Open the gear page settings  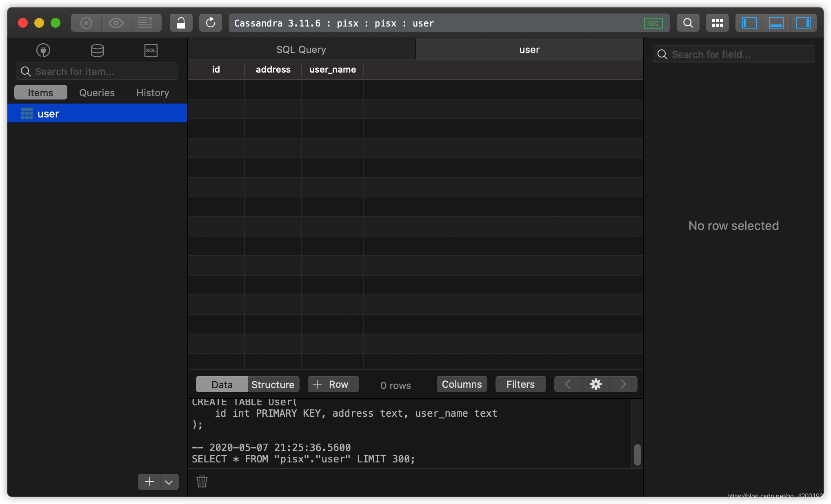(596, 385)
